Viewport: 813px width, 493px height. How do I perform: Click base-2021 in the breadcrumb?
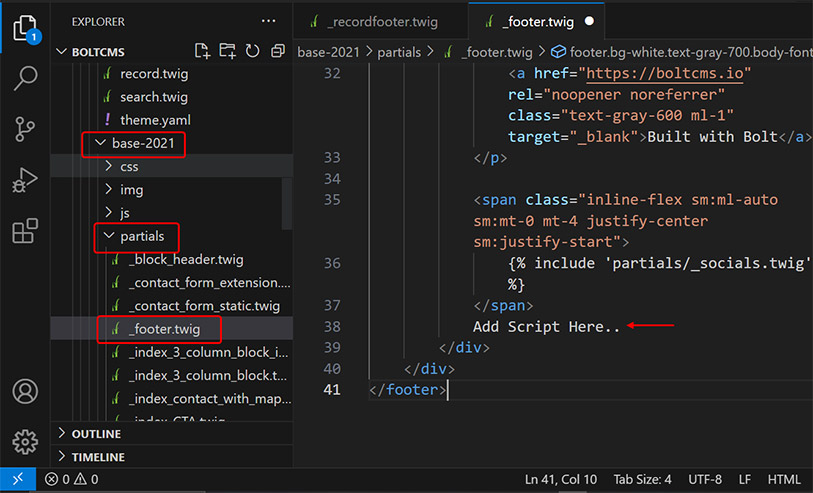(x=328, y=52)
